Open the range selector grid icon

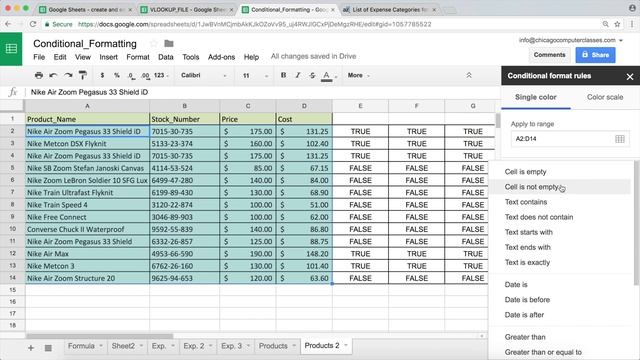click(620, 139)
